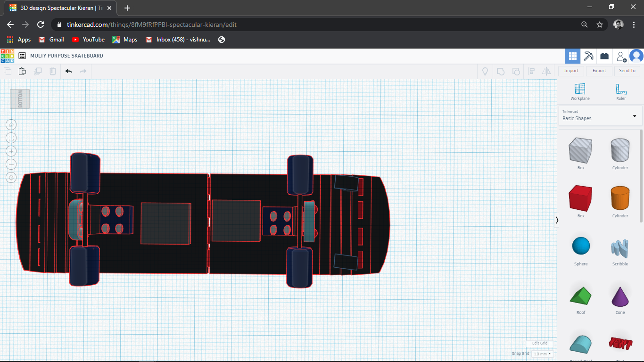Open Chrome's three-dot menu

pyautogui.click(x=634, y=25)
